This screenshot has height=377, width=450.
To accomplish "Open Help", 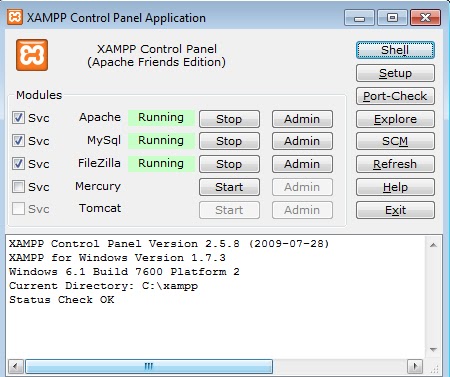I will (395, 187).
